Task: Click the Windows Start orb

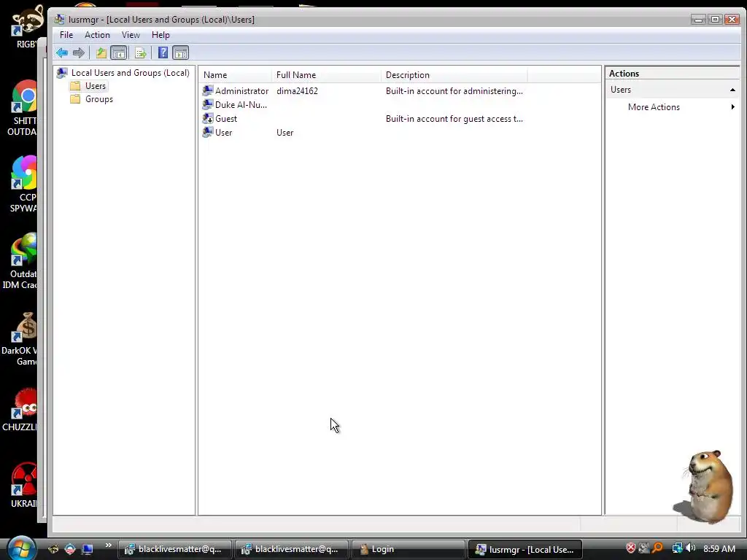Action: 20,548
